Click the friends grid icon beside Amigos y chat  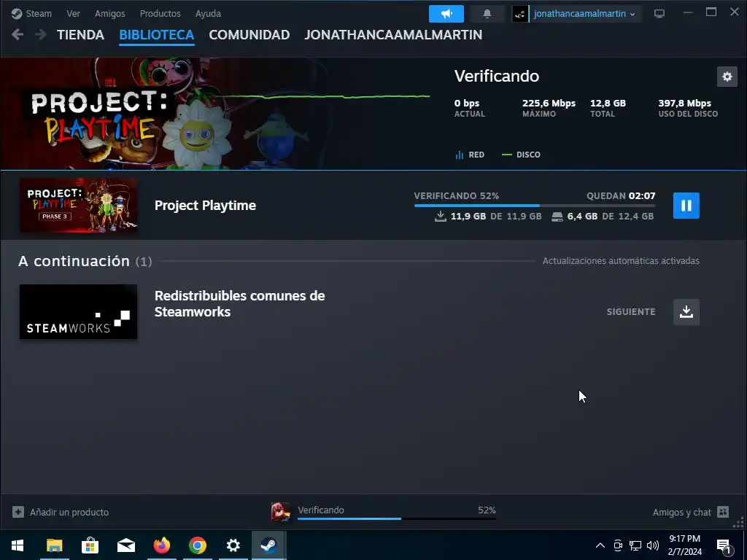pos(723,512)
